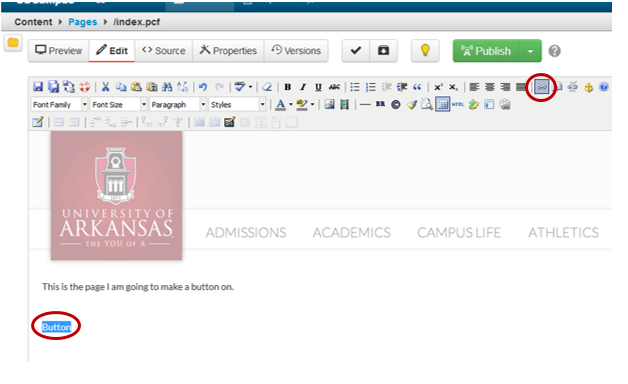This screenshot has height=384, width=628.
Task: Toggle underline formatting
Action: 318,86
